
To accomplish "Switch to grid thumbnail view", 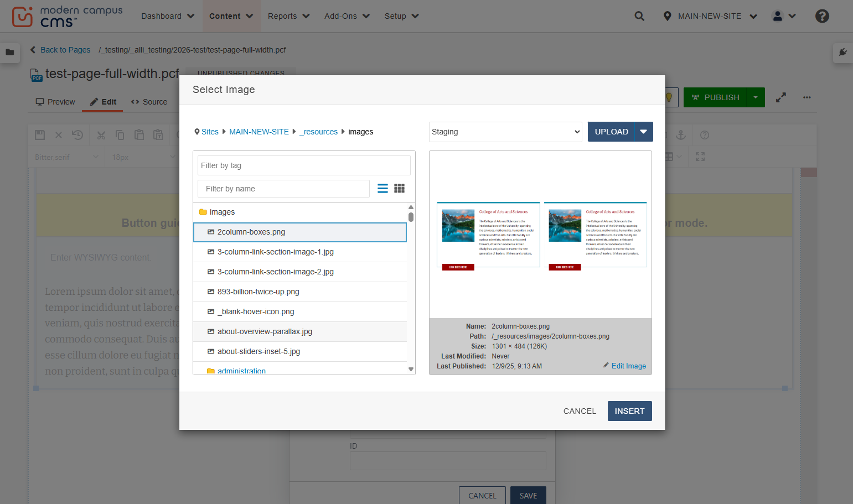I will pyautogui.click(x=399, y=189).
